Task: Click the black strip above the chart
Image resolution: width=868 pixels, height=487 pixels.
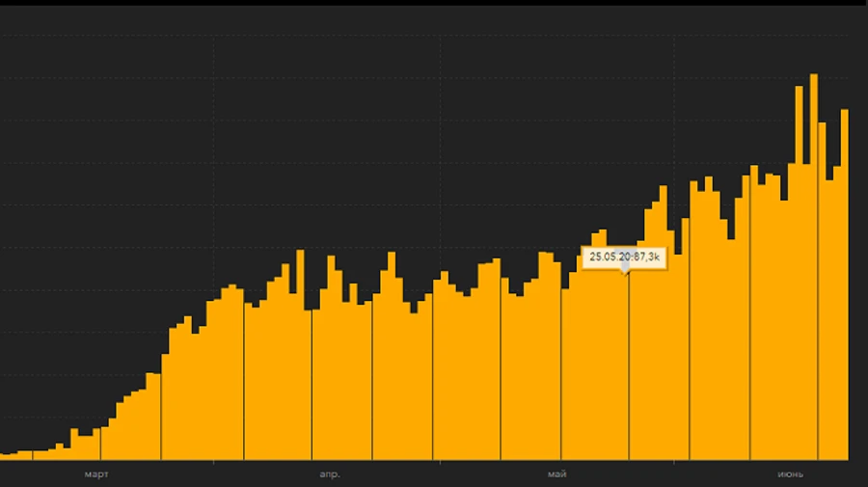Action: 434,3
